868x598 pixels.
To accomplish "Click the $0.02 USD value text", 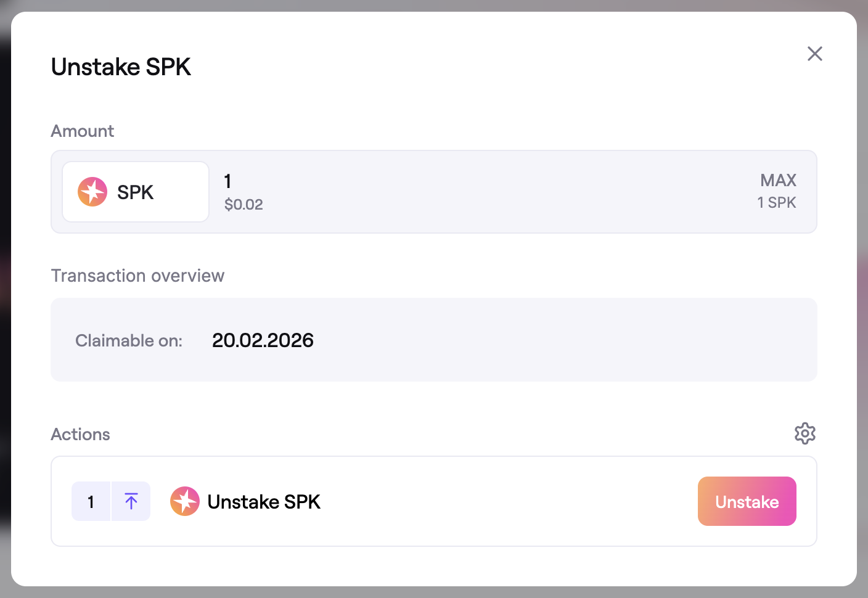I will (x=244, y=205).
